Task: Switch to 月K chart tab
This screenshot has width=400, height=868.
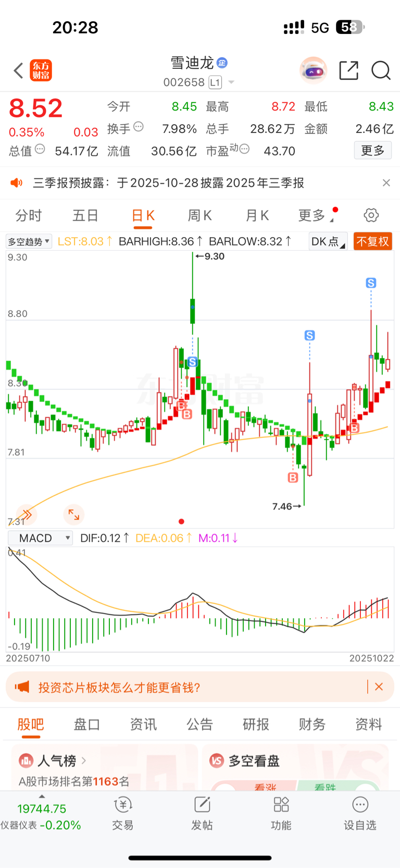Action: pos(257,215)
